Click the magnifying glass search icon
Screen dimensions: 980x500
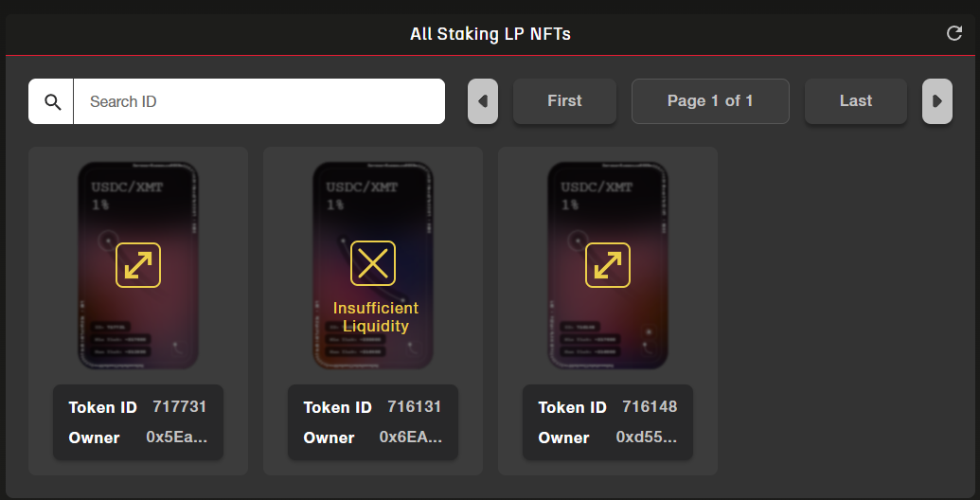coord(52,101)
